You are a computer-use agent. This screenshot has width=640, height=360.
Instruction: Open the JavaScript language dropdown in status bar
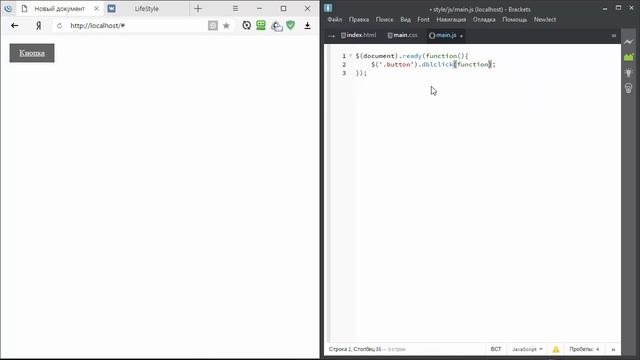(527, 349)
